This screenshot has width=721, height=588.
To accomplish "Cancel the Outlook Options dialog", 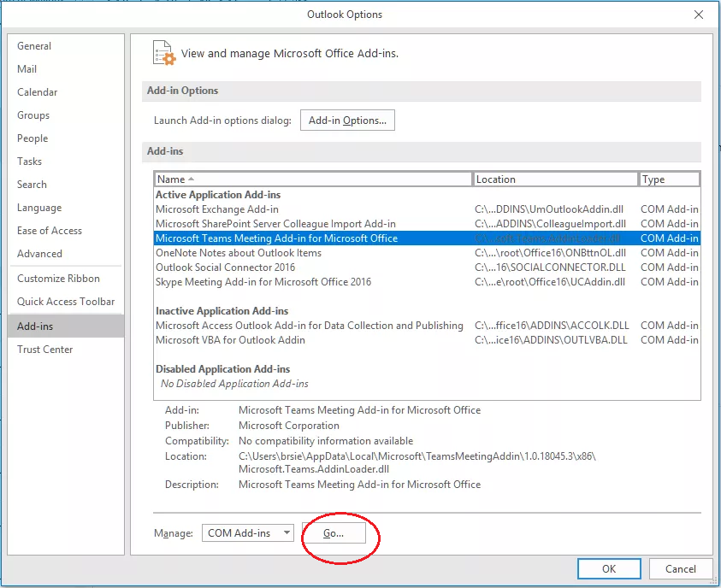I will point(681,568).
